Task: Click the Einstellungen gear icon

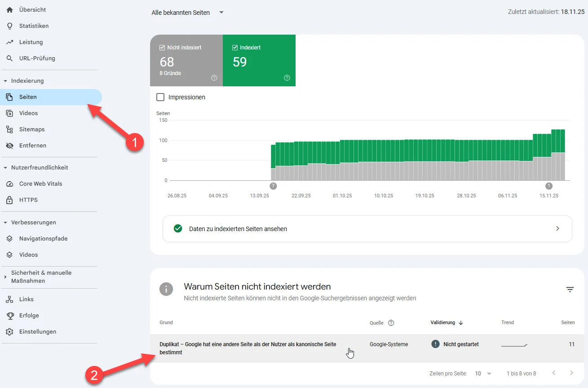Action: pos(9,331)
